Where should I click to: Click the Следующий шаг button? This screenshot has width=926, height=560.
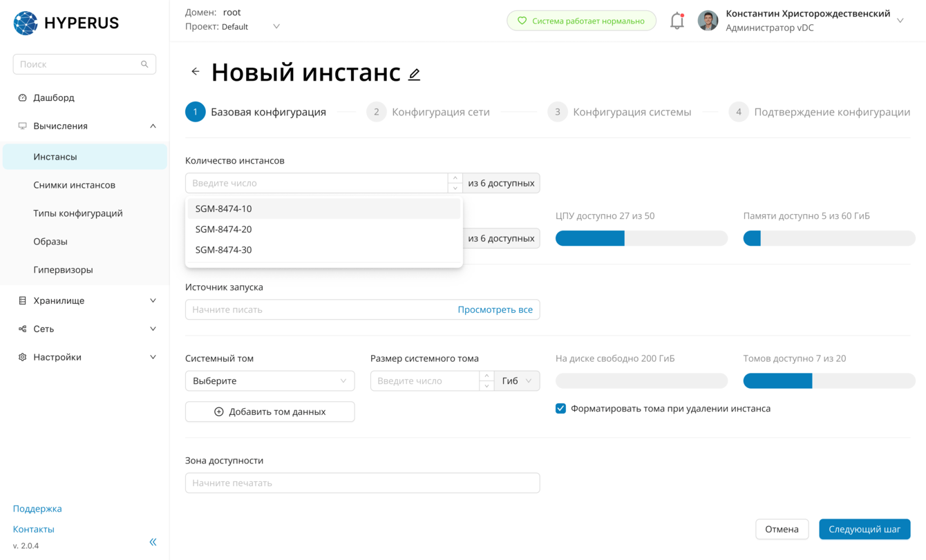(864, 529)
